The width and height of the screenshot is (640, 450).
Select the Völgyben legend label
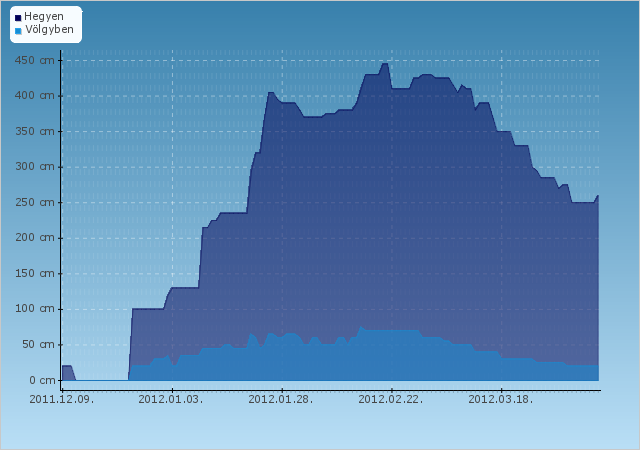pos(49,29)
